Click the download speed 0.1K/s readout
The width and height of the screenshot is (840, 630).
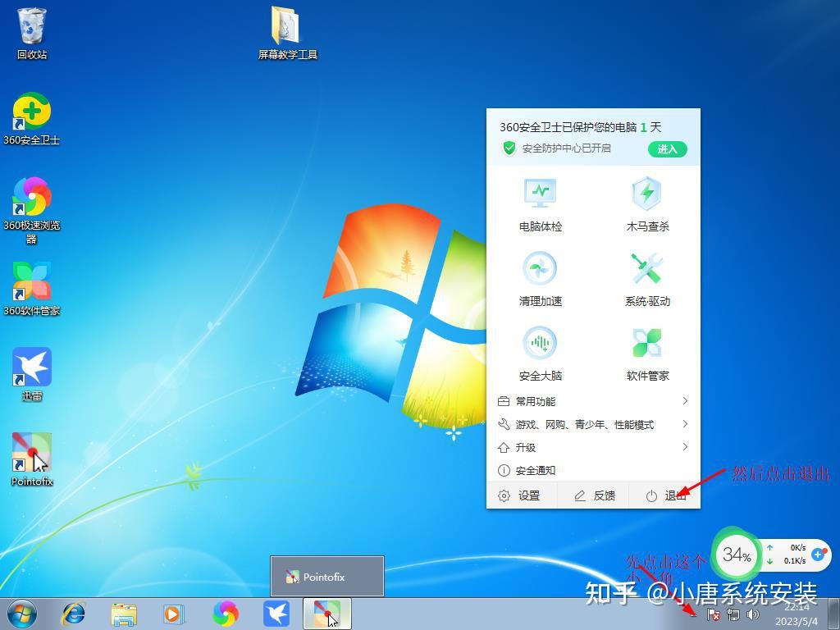click(794, 560)
